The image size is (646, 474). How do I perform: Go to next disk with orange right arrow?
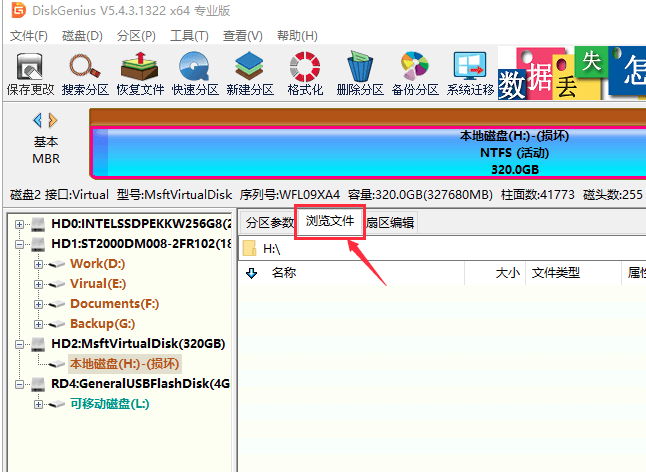point(53,120)
